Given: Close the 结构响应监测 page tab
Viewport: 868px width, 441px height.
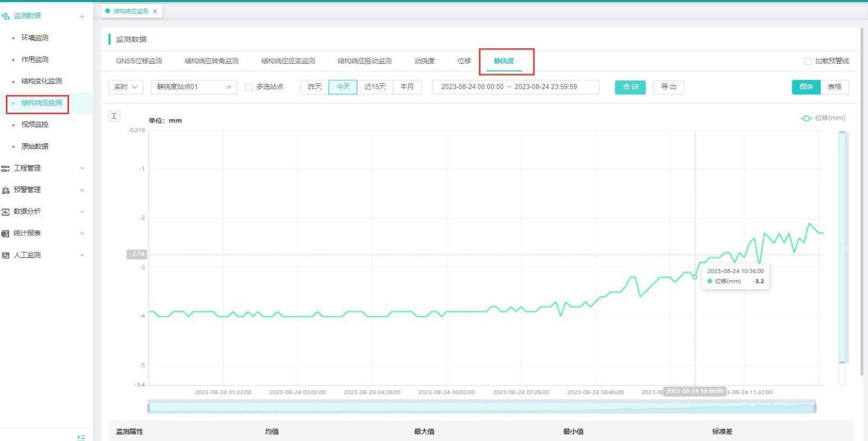Looking at the screenshot, I should pos(155,12).
